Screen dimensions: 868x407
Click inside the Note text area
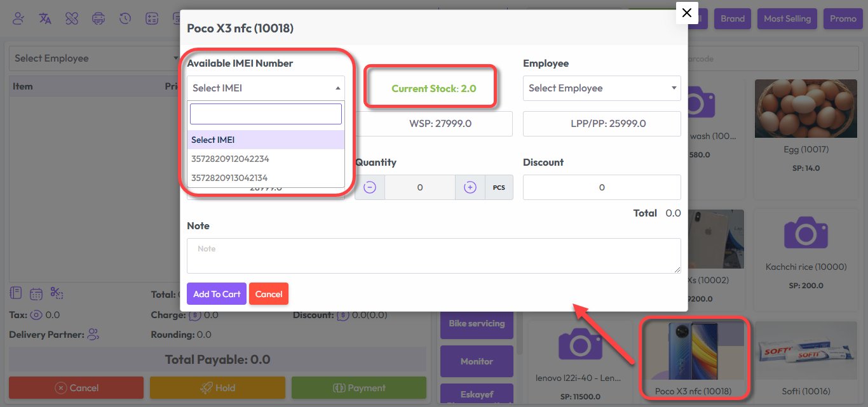pyautogui.click(x=433, y=256)
